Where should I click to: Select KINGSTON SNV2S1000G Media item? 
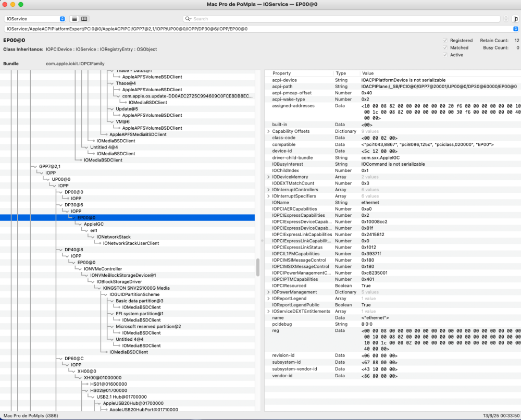(136, 288)
